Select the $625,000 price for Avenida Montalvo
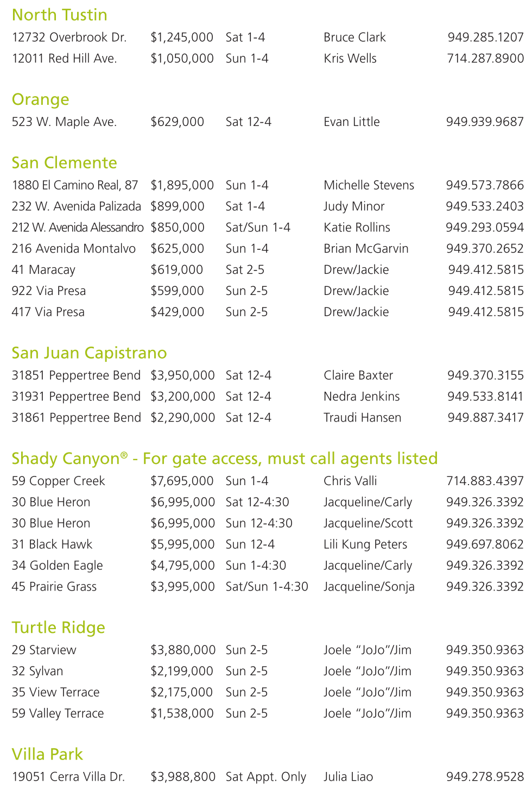Screen dimensions: 532x810 [x=177, y=249]
